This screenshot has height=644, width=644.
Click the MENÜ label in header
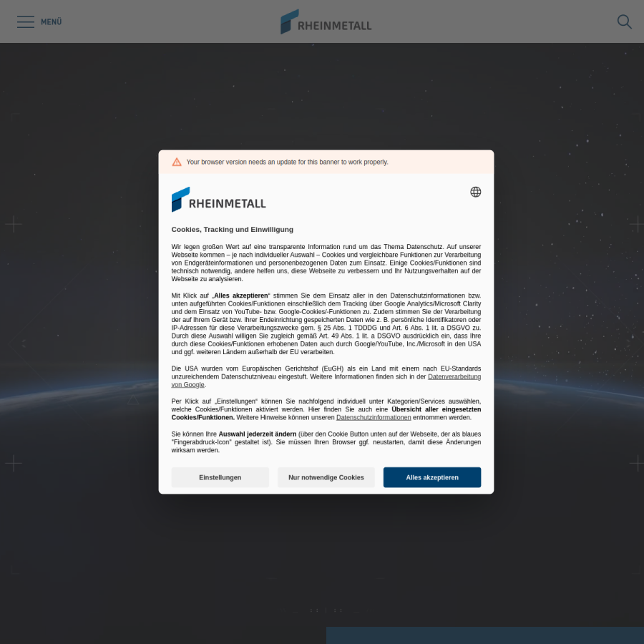52,21
